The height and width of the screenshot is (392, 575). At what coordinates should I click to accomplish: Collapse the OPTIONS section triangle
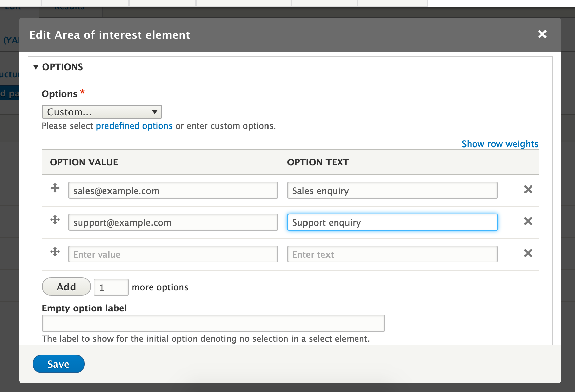(x=36, y=67)
